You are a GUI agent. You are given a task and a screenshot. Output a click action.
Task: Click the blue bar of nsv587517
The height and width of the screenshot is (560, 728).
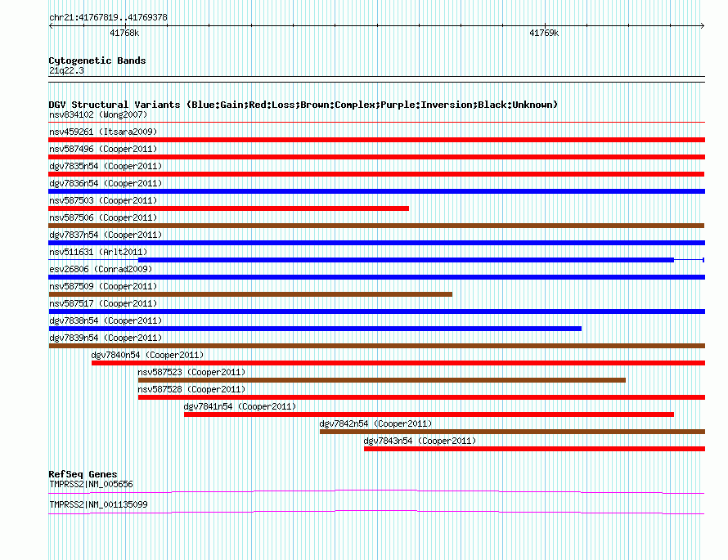click(x=376, y=311)
